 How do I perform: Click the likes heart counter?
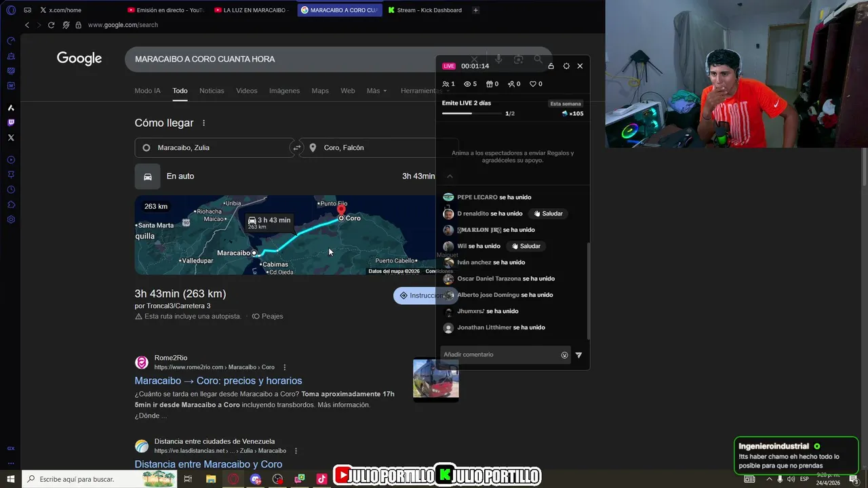click(536, 84)
